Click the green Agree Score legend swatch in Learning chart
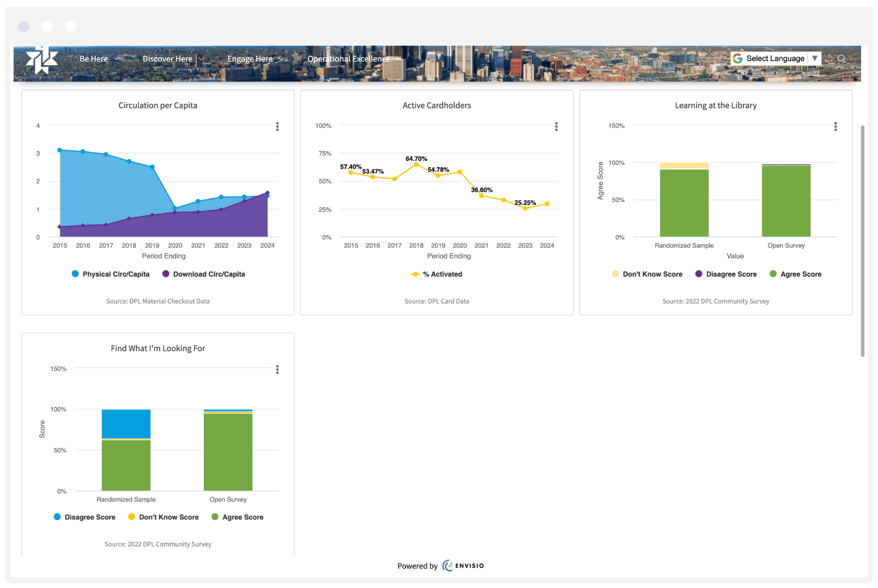 coord(773,274)
